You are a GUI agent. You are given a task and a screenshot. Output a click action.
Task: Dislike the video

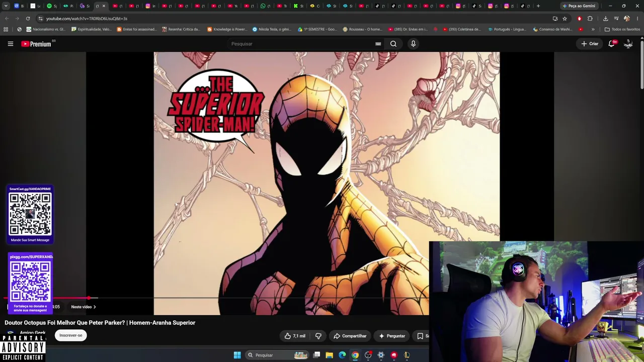318,336
